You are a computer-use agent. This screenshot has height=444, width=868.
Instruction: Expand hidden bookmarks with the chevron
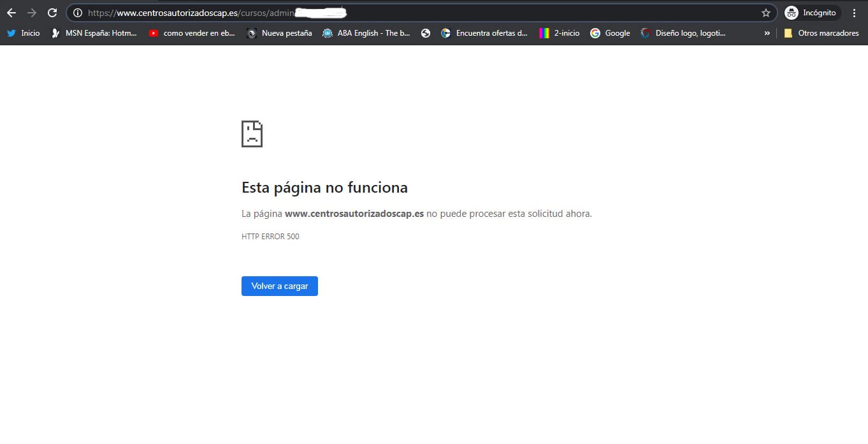click(x=767, y=33)
